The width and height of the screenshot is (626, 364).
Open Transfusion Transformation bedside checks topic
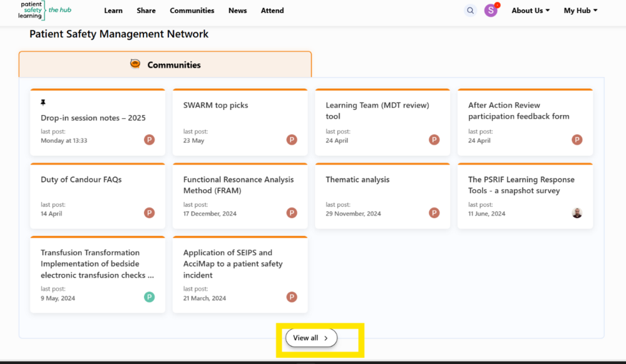point(97,263)
